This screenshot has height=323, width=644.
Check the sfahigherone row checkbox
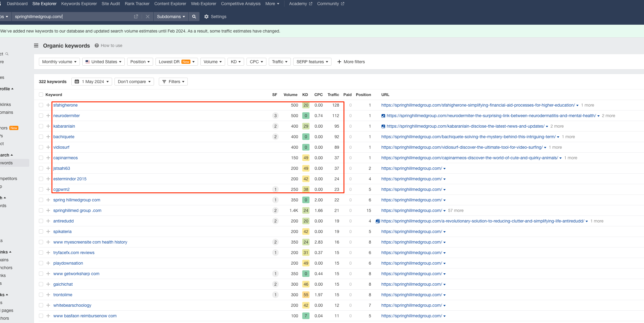[41, 105]
